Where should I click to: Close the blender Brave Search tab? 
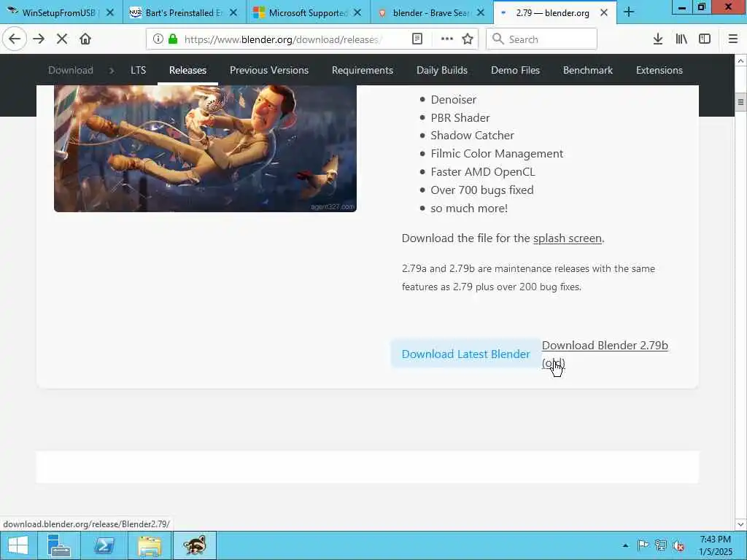tap(481, 12)
